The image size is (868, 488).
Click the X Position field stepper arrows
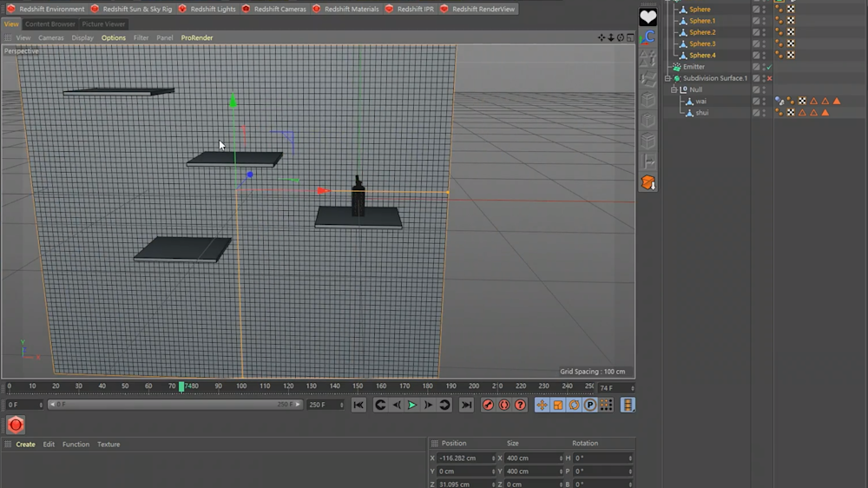493,458
